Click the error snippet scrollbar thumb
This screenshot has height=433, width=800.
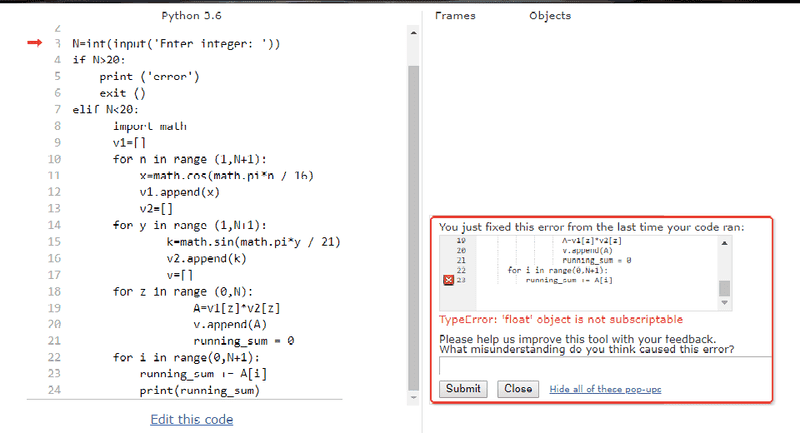pyautogui.click(x=724, y=288)
